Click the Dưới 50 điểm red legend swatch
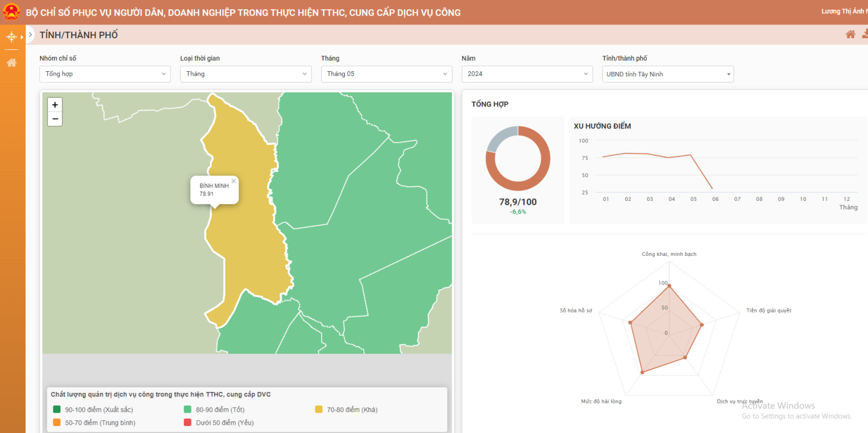Viewport: 868px width, 433px height. pos(188,423)
